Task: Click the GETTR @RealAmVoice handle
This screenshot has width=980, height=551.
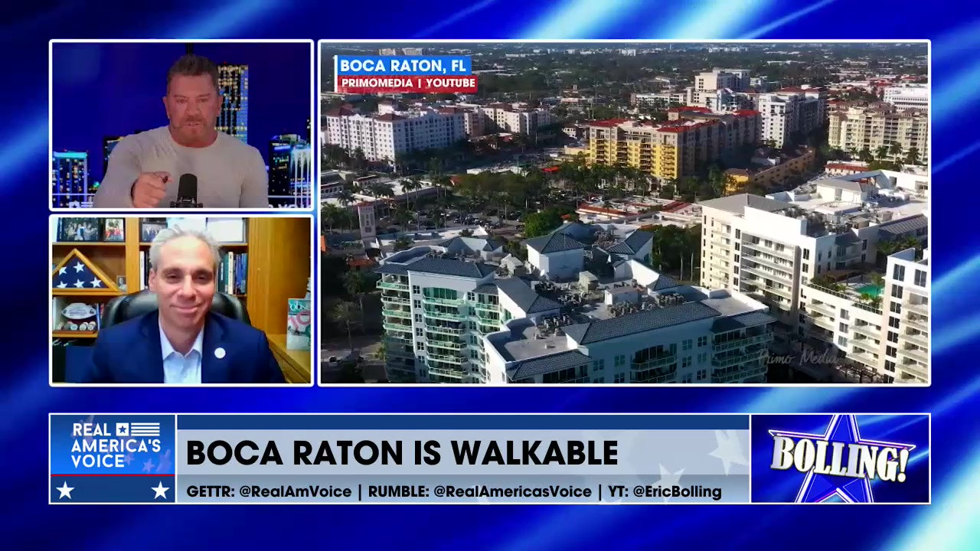Action: click(269, 491)
